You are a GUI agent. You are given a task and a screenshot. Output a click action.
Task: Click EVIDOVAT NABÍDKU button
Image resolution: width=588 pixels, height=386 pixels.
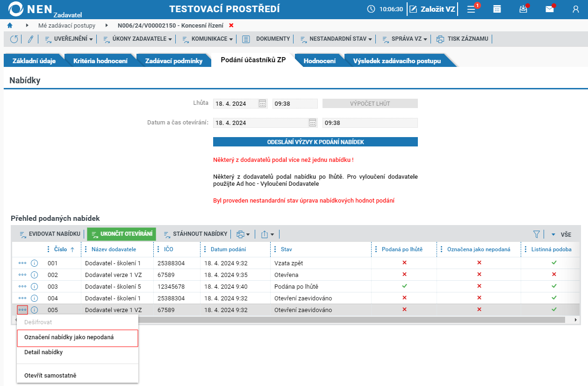pos(50,234)
